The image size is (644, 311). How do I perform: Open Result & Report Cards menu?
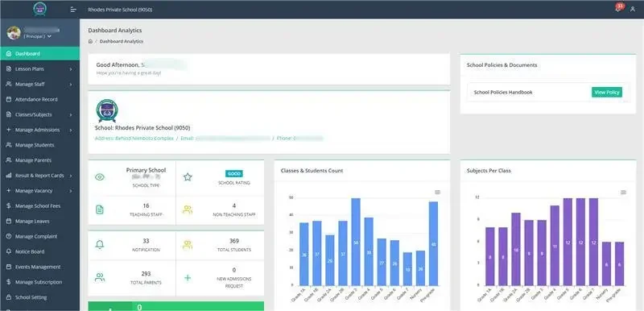pos(39,176)
